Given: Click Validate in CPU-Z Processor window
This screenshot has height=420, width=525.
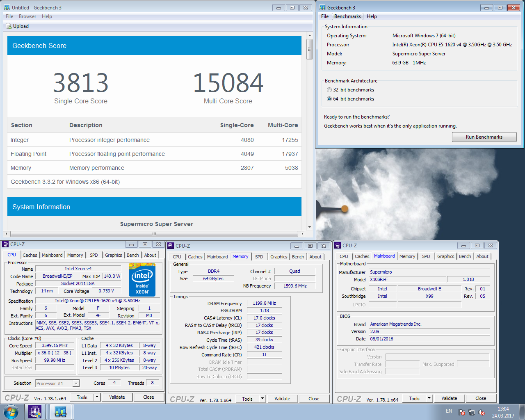Looking at the screenshot, I should pos(117,397).
